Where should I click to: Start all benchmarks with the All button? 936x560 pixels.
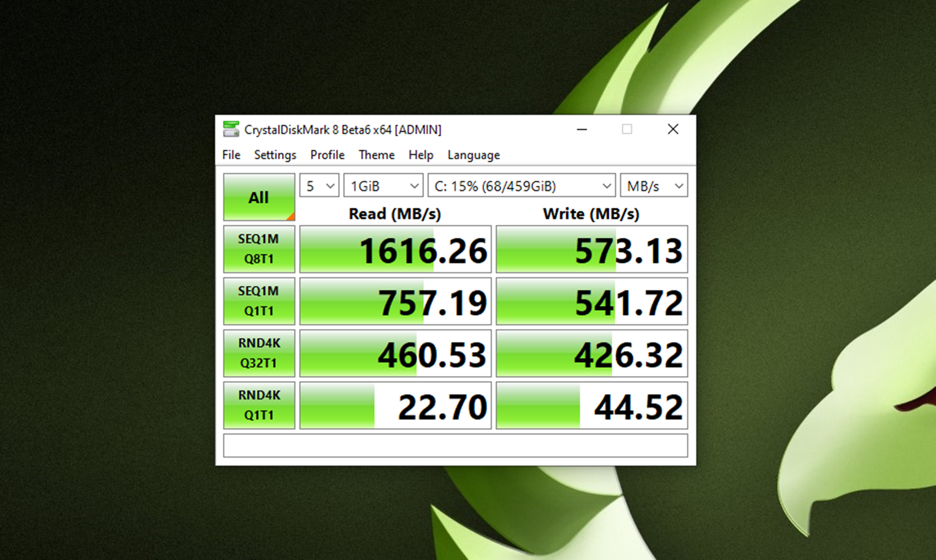[259, 197]
